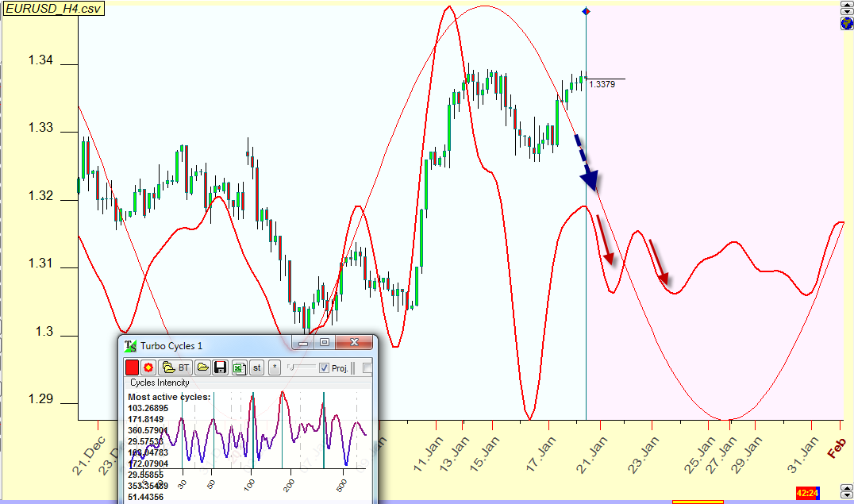Select the 103.26895 cycle value
The width and height of the screenshot is (854, 504).
(149, 407)
